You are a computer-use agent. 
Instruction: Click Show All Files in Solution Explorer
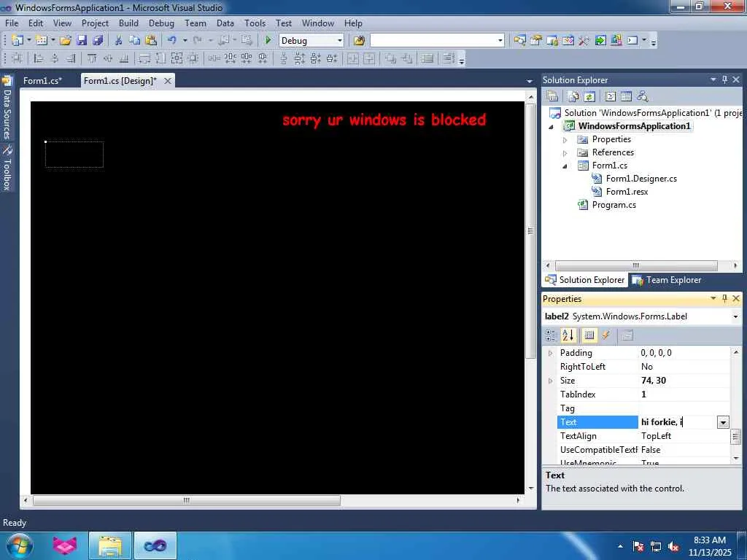pyautogui.click(x=573, y=97)
